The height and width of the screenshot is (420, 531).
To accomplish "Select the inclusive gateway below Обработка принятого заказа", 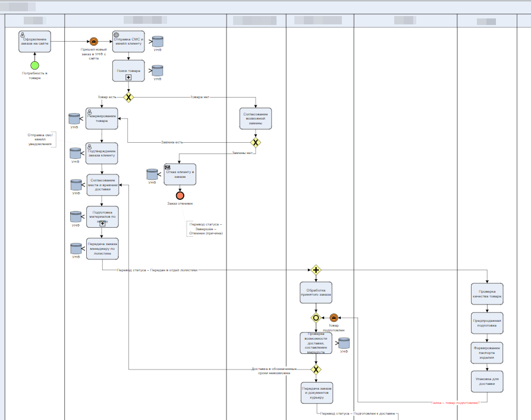I will point(316,318).
